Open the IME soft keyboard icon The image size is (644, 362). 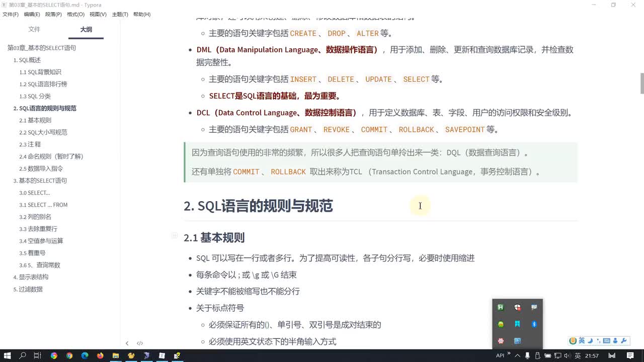606,341
